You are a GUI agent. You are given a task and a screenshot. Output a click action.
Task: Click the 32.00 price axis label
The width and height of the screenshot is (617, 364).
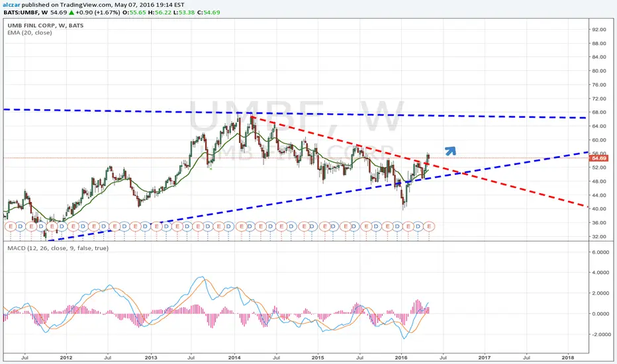599,236
